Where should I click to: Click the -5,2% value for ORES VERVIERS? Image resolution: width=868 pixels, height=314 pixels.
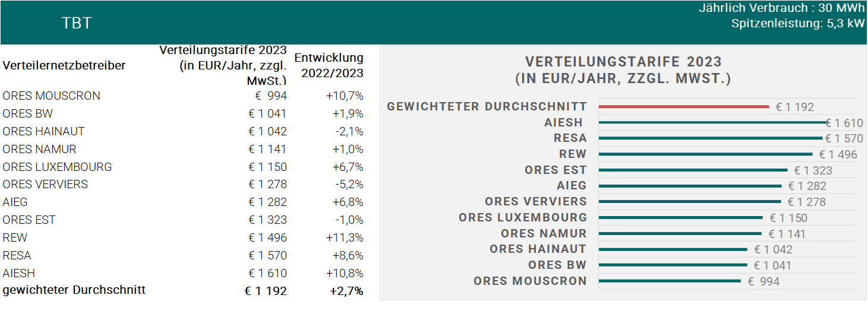coord(348,184)
